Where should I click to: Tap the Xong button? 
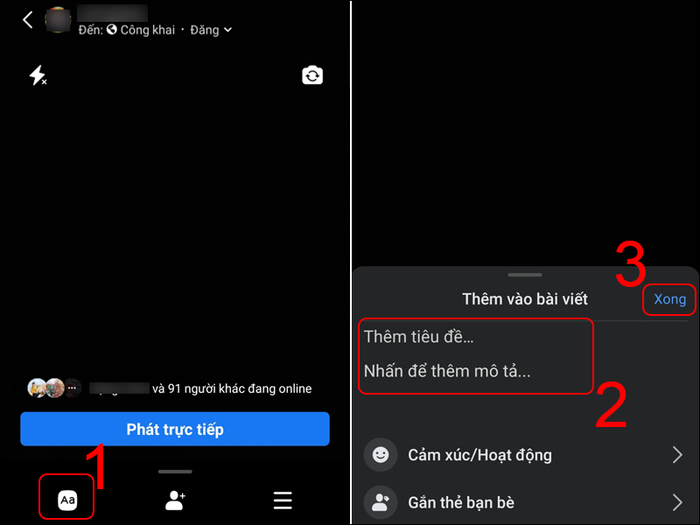click(x=670, y=299)
